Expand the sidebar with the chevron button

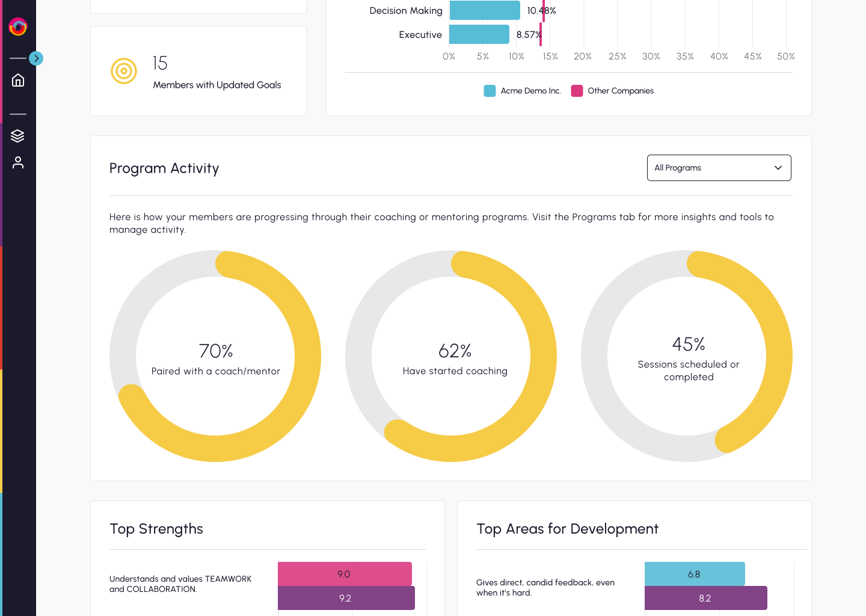tap(36, 58)
